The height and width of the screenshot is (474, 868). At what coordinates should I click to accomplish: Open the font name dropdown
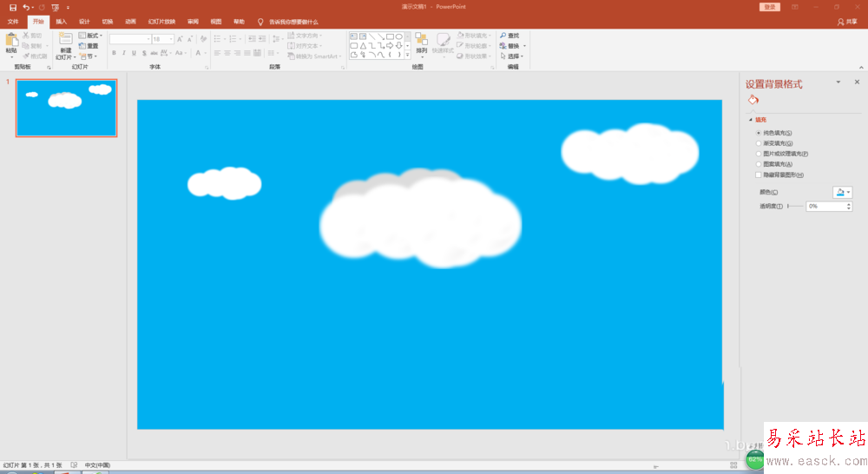(148, 39)
